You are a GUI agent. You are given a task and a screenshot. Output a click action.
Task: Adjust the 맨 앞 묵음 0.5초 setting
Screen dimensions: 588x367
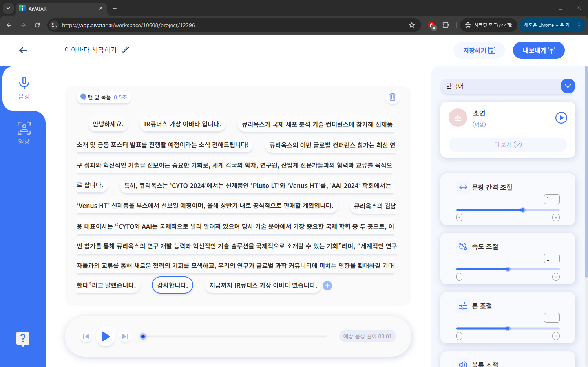(104, 97)
